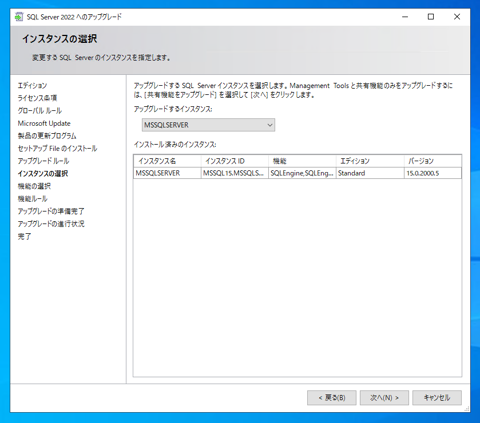Select the エディション step in sidebar
This screenshot has height=423, width=480.
(32, 85)
